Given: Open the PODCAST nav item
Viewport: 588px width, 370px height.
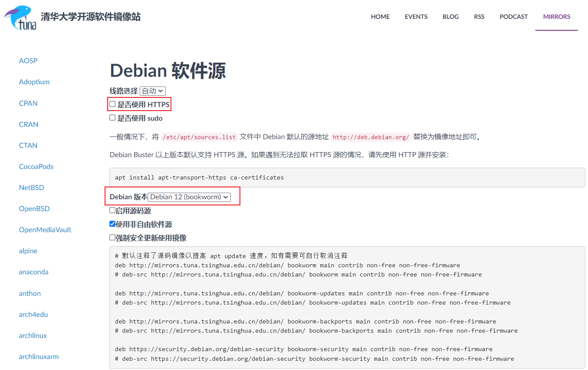Looking at the screenshot, I should [514, 17].
